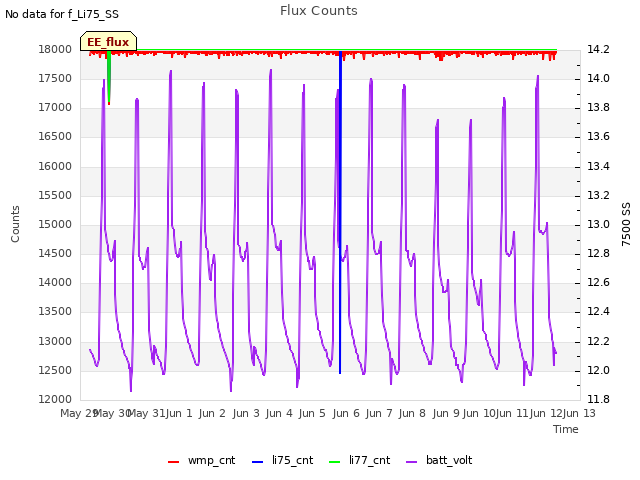Click the EE_flux annotation label
Image resolution: width=640 pixels, height=480 pixels.
click(x=108, y=42)
